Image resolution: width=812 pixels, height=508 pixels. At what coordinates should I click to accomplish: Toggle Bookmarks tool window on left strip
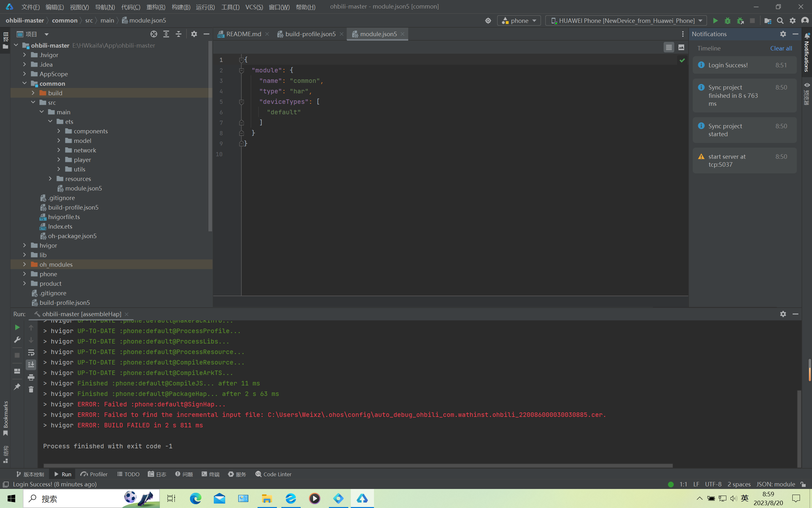click(5, 418)
